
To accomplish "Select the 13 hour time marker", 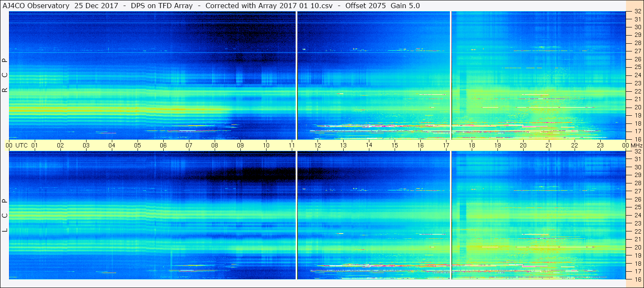I will click(x=343, y=145).
